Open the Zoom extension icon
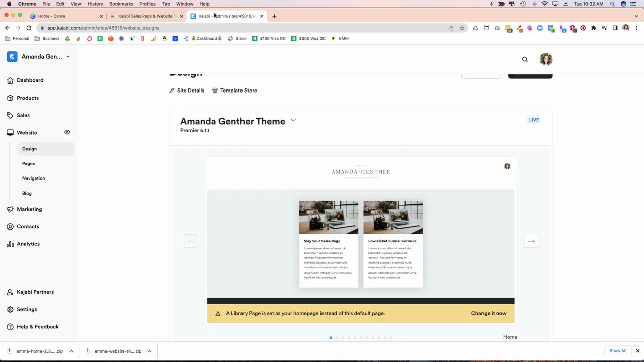Viewport: 644px width, 362px height. pos(540,28)
